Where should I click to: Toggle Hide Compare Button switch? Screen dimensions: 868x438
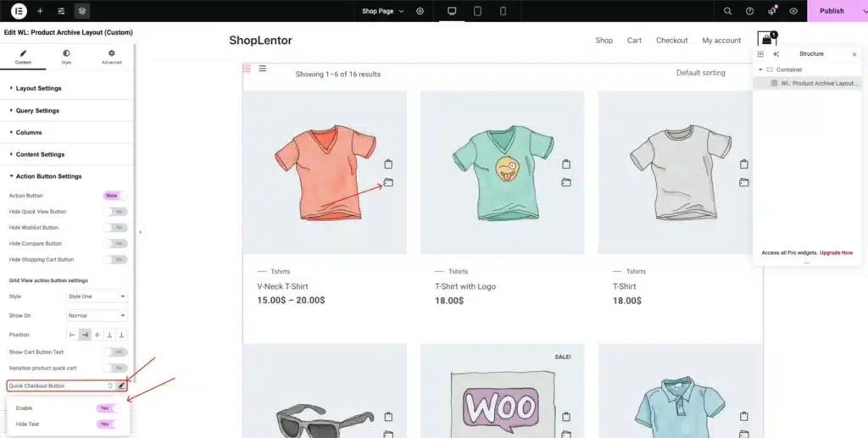click(115, 243)
